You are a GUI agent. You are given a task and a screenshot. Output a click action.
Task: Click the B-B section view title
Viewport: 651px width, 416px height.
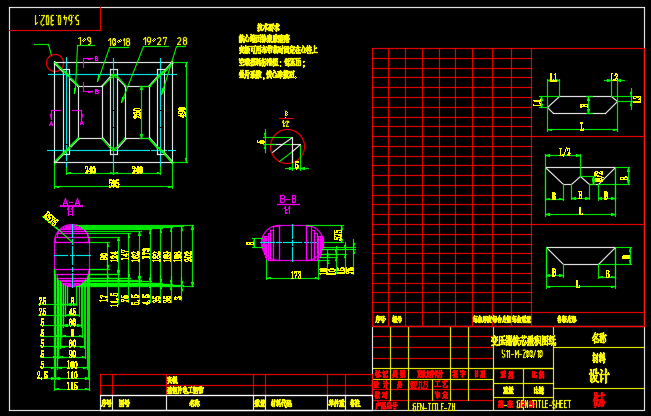[288, 199]
